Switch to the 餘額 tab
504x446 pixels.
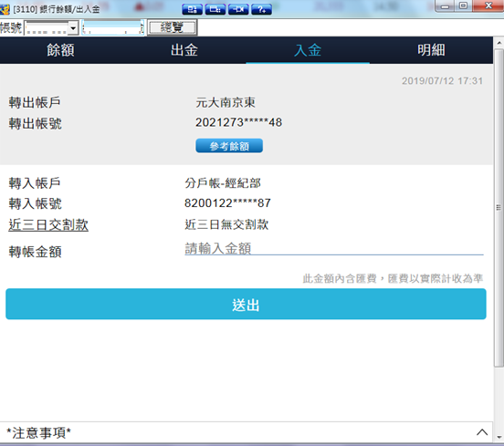point(60,50)
